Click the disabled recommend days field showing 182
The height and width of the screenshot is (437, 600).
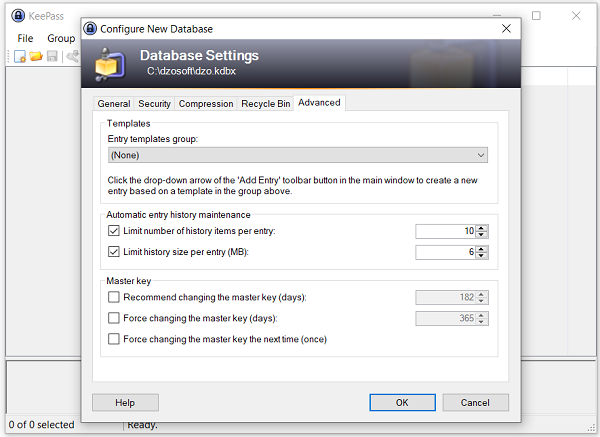(445, 297)
